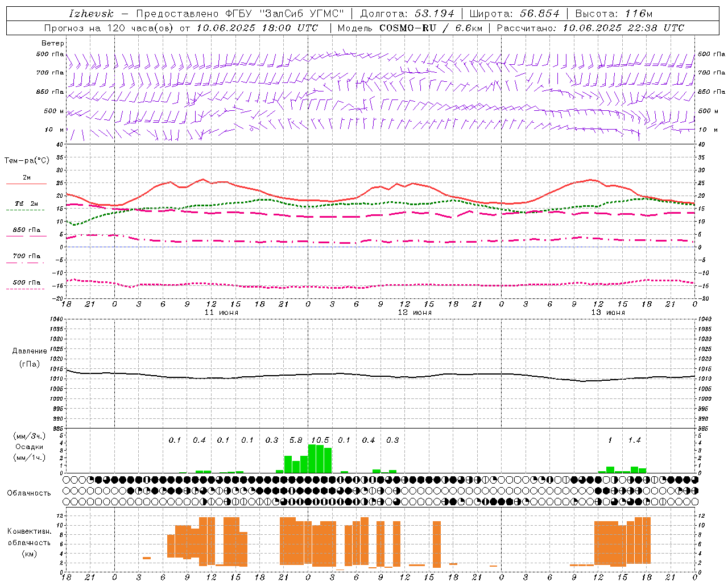Click the "500 гПа" temperature legend entry
This screenshot has width=728, height=582.
coord(26,282)
